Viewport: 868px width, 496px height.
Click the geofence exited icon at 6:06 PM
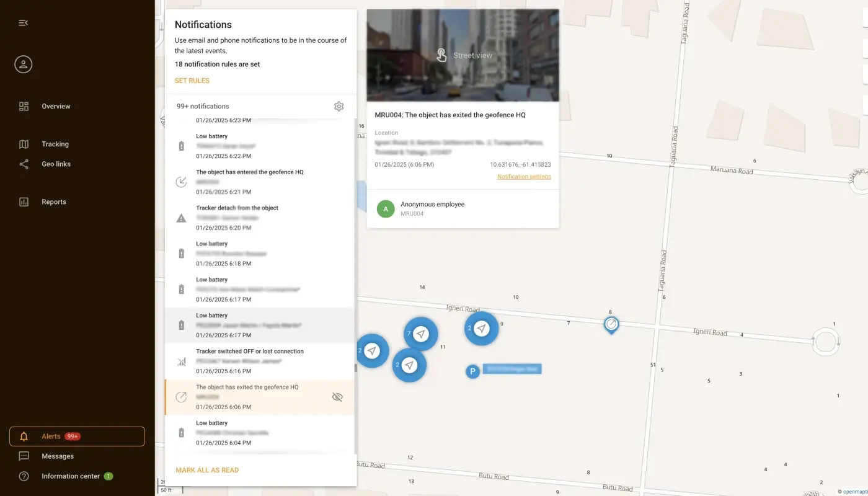coord(181,397)
